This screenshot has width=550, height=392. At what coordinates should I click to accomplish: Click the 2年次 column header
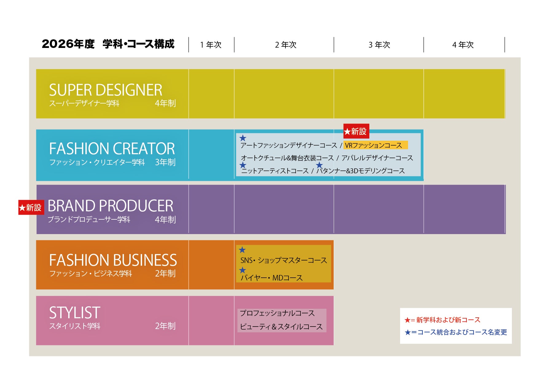click(x=286, y=45)
